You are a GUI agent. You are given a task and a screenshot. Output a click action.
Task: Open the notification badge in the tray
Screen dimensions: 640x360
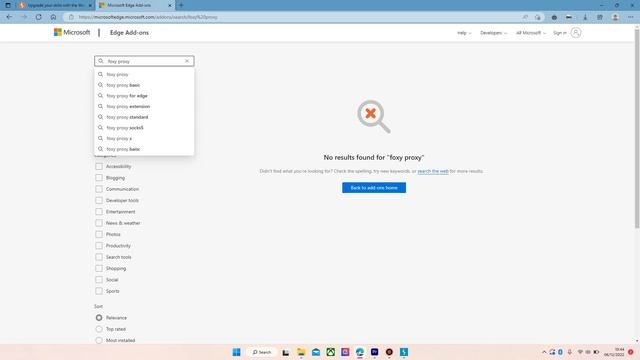coord(631,352)
